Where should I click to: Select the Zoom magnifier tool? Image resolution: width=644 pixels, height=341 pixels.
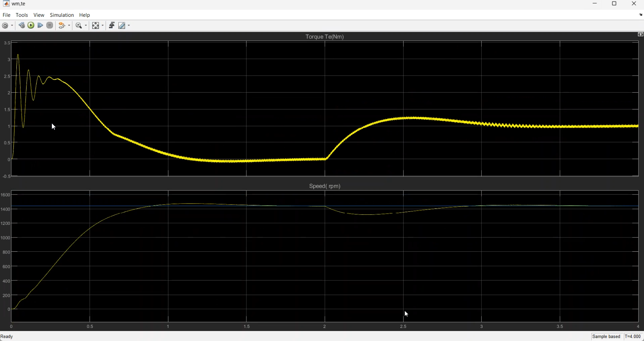point(79,25)
